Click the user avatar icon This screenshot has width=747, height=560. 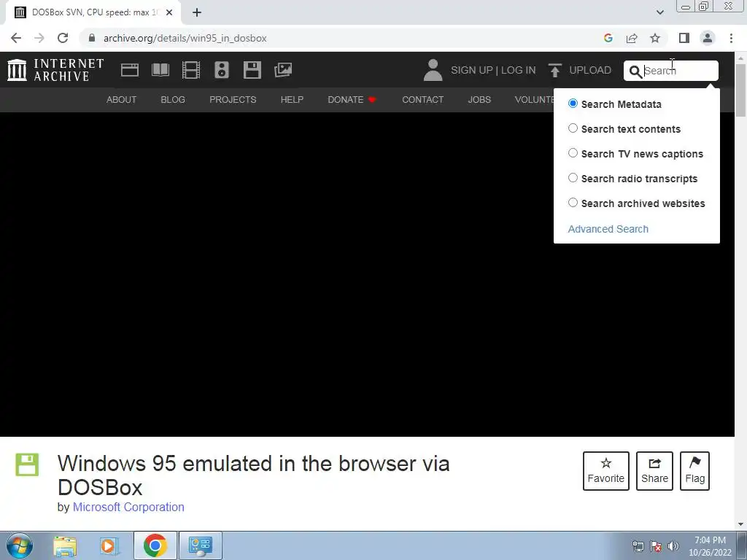tap(433, 70)
